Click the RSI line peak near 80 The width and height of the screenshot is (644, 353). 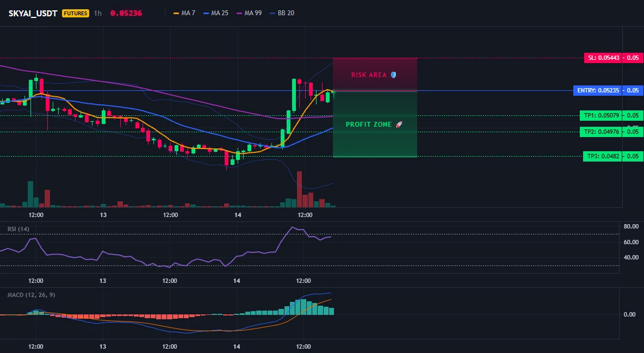coord(293,227)
